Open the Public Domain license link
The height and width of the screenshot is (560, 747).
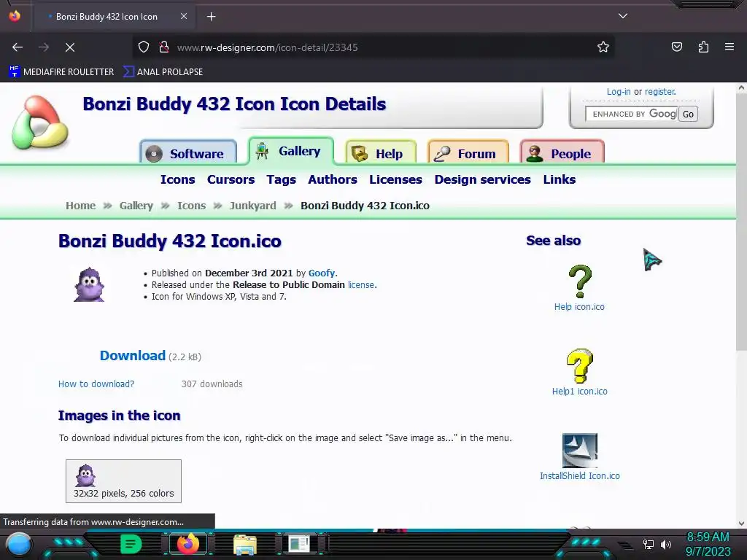pyautogui.click(x=360, y=285)
